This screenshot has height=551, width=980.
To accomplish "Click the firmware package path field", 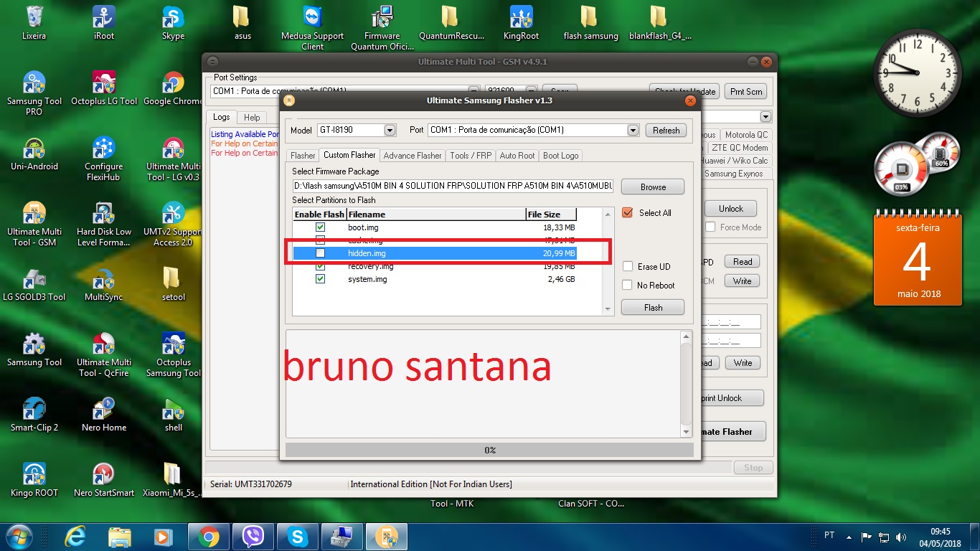I will (453, 187).
